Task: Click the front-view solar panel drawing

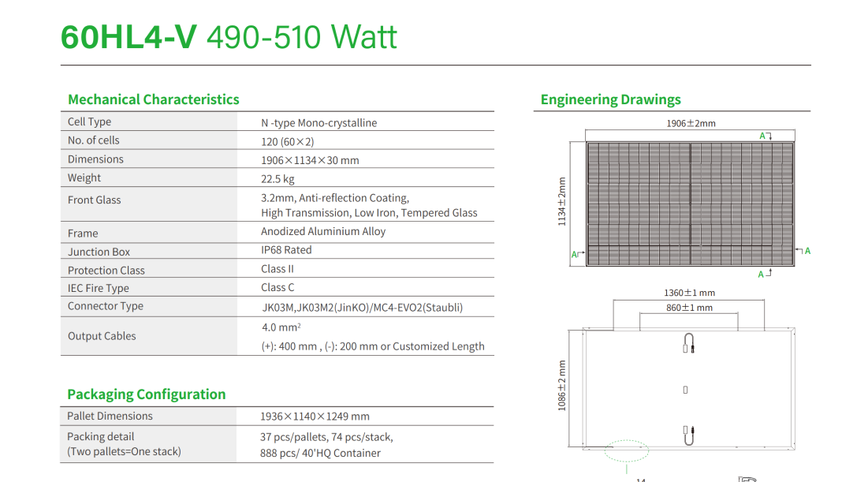Action: point(691,204)
